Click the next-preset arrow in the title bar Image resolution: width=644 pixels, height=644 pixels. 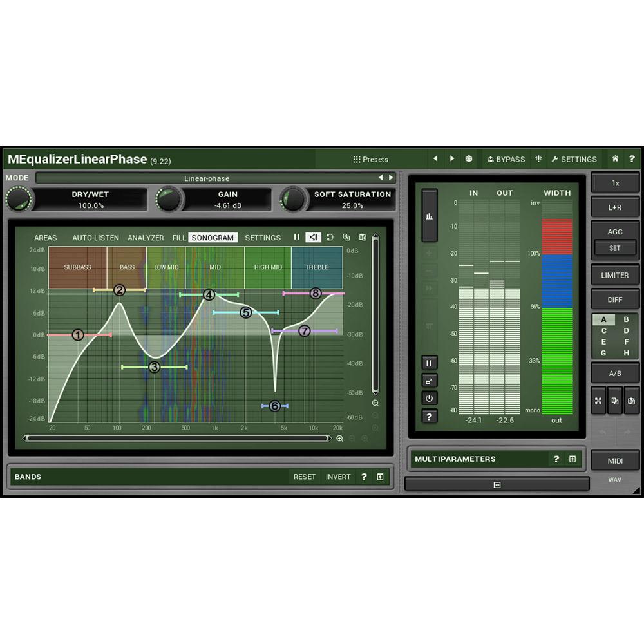pyautogui.click(x=453, y=159)
